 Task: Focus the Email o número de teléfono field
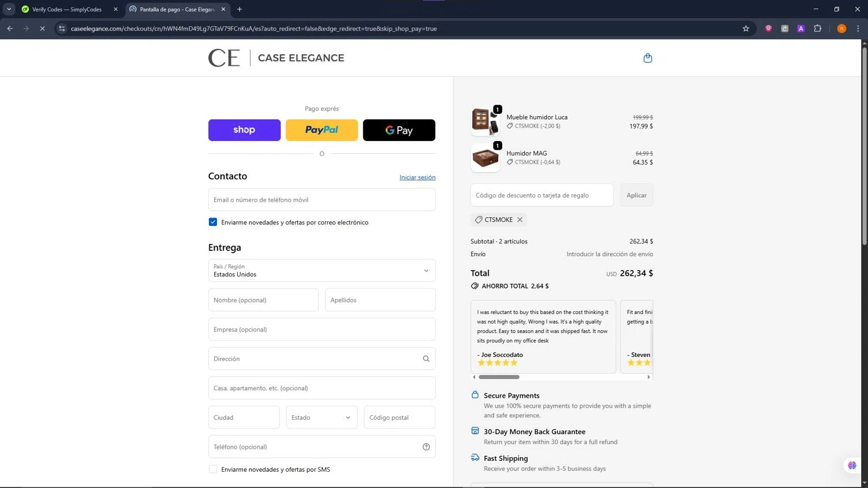pyautogui.click(x=322, y=199)
